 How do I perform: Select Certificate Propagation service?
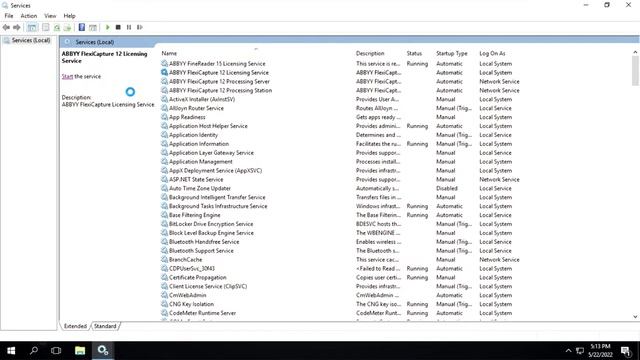point(198,278)
